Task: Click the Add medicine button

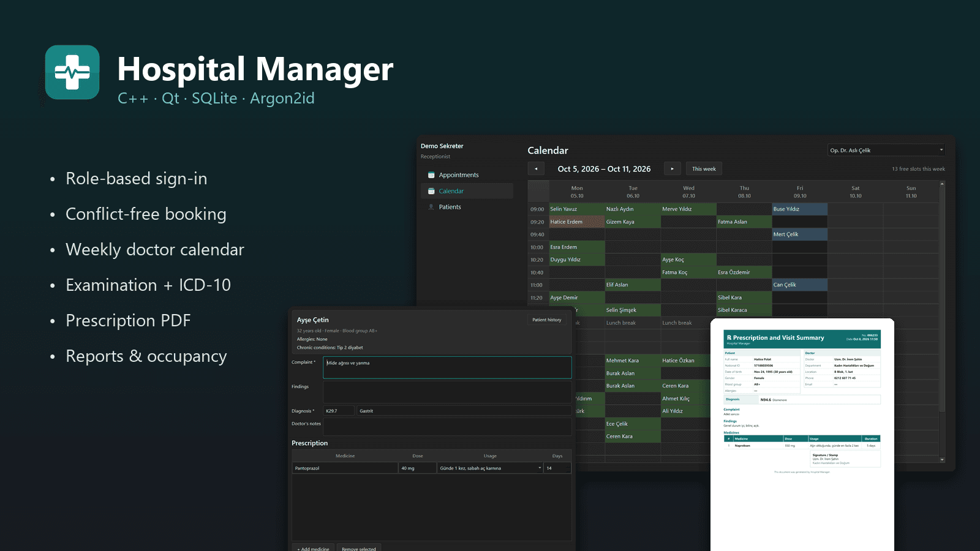Action: coord(313,549)
